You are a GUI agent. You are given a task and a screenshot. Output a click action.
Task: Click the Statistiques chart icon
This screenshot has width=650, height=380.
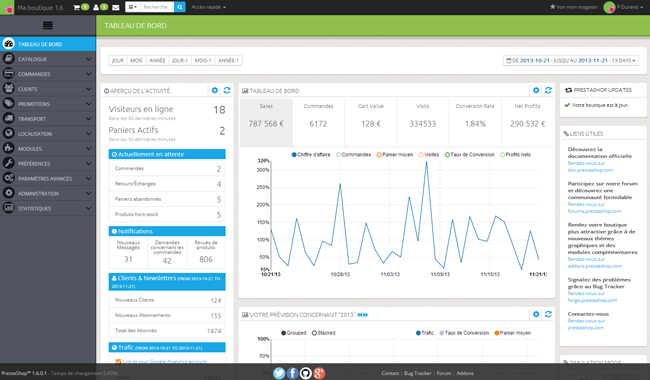8,208
